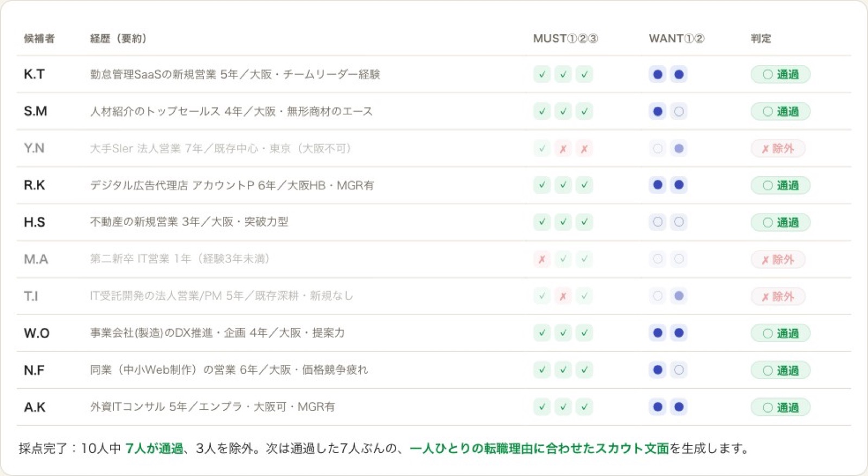This screenshot has width=868, height=476.
Task: Click 通過 badge for A.K
Action: coord(780,407)
